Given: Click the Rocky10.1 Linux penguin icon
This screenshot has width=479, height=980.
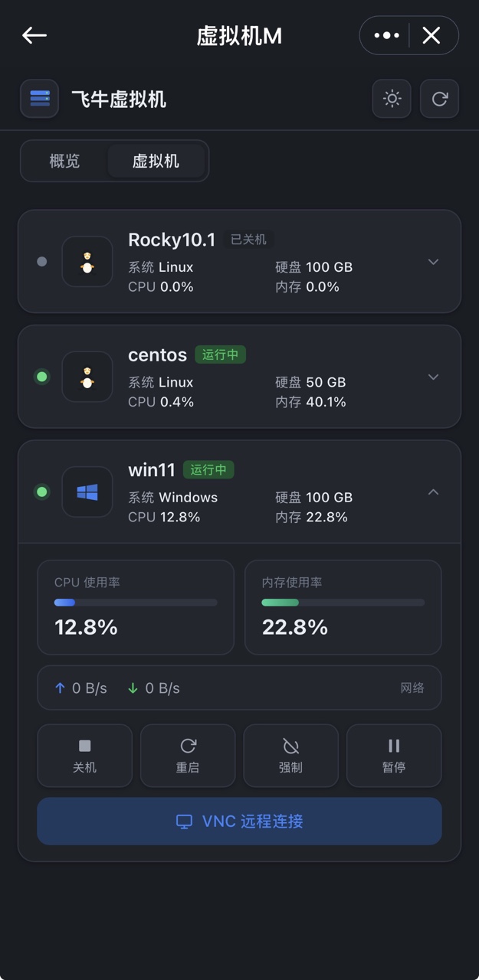Looking at the screenshot, I should [x=87, y=262].
